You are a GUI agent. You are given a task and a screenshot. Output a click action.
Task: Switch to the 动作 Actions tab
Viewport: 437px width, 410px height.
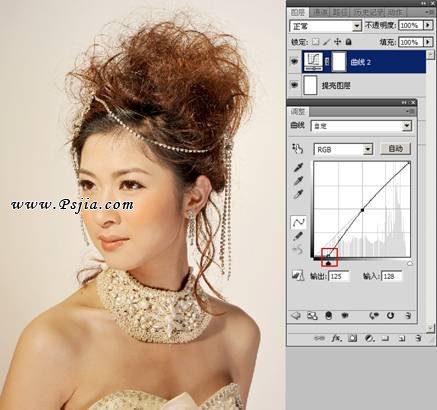pyautogui.click(x=395, y=13)
